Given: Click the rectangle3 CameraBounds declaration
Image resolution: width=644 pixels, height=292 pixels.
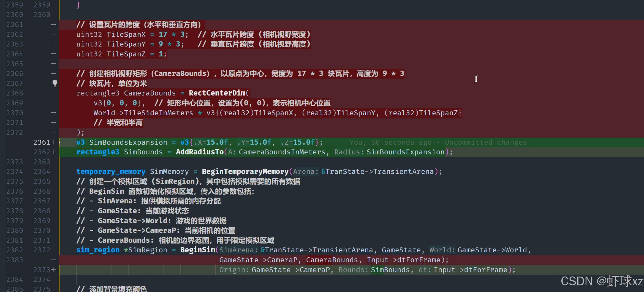Looking at the screenshot, I should coord(126,93).
